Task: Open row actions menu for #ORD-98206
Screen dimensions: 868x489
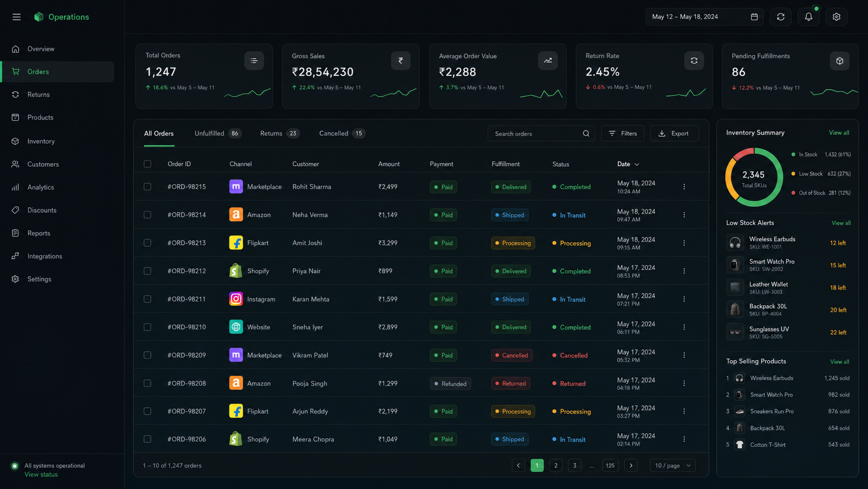Action: click(684, 439)
